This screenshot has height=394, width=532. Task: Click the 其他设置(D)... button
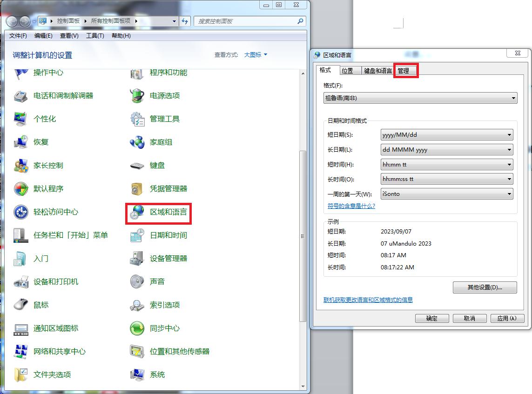485,287
